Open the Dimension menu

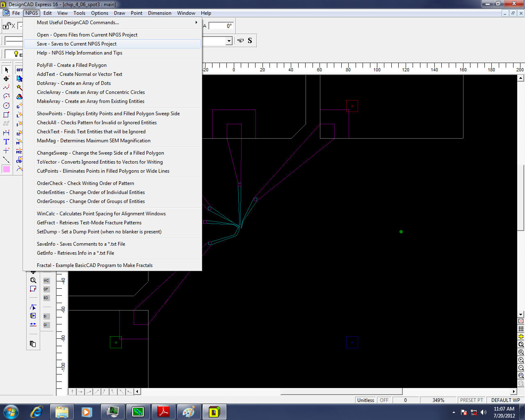click(x=160, y=13)
